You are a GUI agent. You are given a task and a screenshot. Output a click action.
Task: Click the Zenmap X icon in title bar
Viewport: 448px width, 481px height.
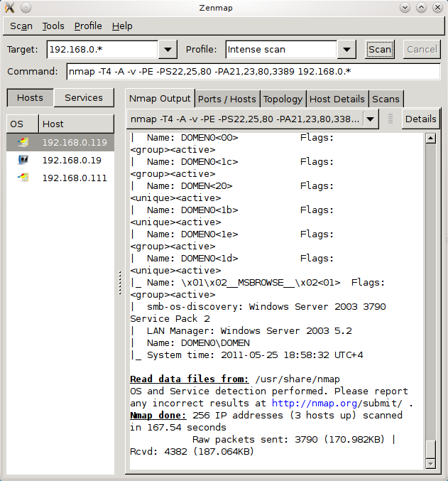(x=9, y=8)
